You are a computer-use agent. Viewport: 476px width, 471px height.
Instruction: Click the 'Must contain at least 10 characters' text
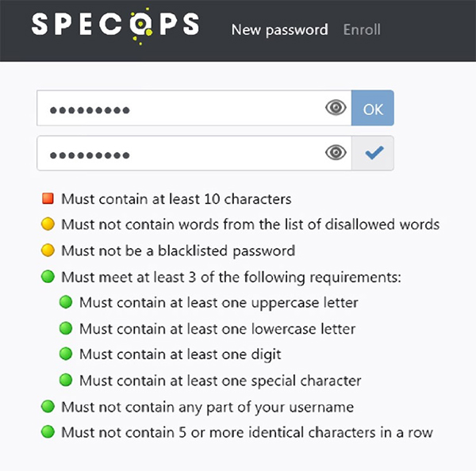click(176, 198)
